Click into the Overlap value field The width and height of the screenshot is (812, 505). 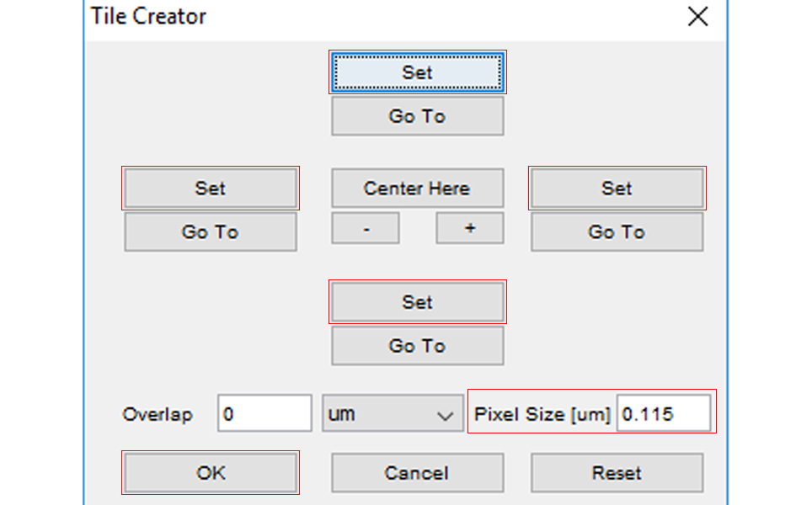264,414
